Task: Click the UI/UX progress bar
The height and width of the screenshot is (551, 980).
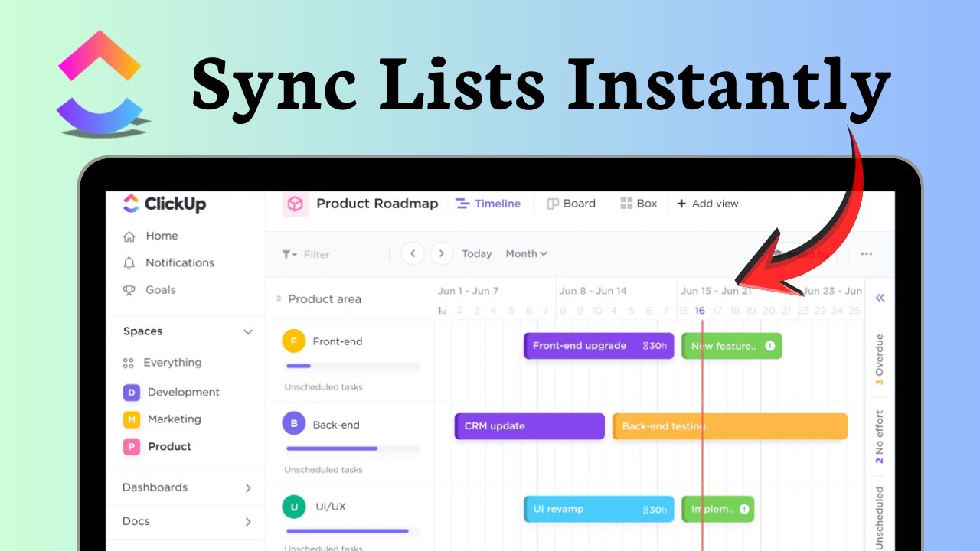Action: point(352,531)
